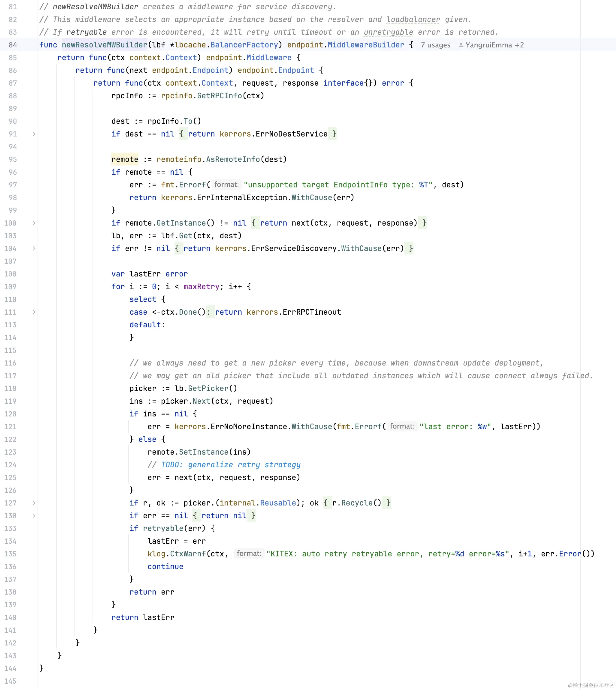Open the 7 usages inlay hint
Screen dimensions: 616x690
[x=435, y=45]
